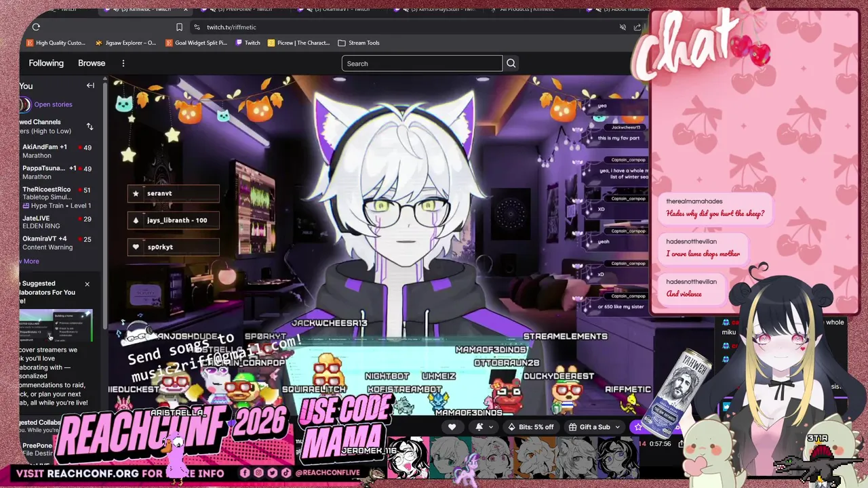Click the Bits: 5% off button

pyautogui.click(x=531, y=427)
